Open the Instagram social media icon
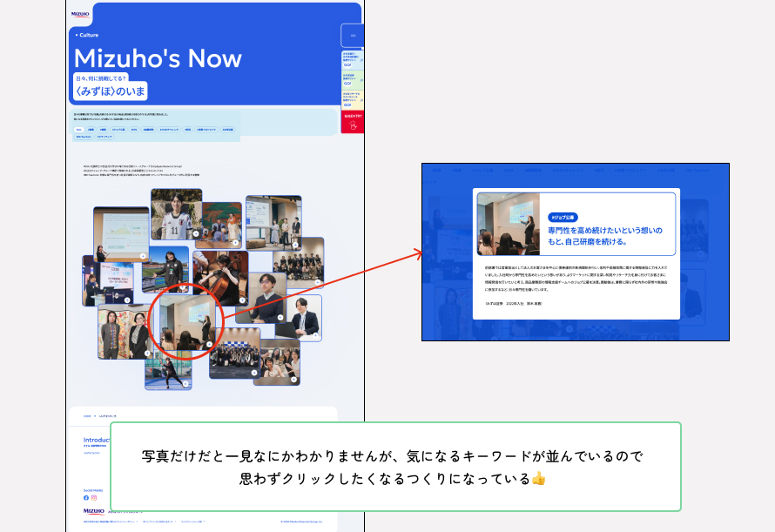This screenshot has height=532, width=775. click(95, 498)
